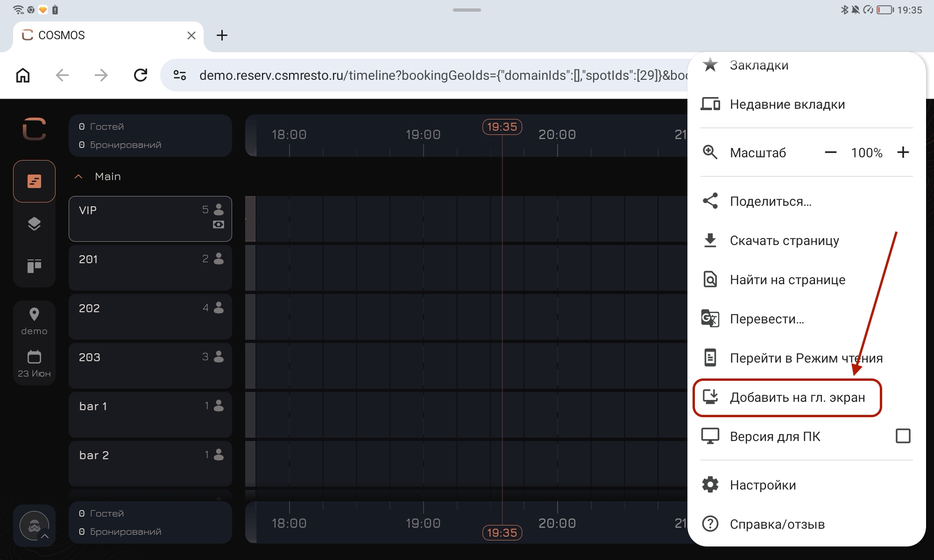Select table 202 row
This screenshot has width=934, height=560.
(x=150, y=317)
